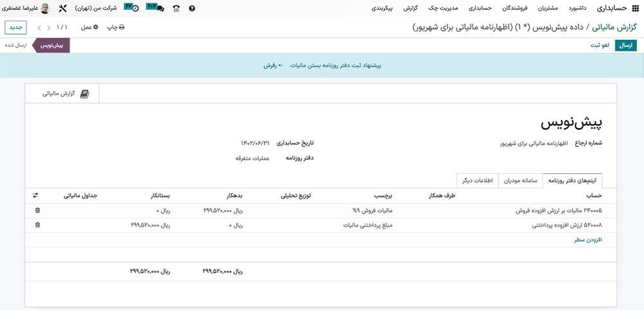Screen dimensions: 644x311
Task: Open the چاپ print menu
Action: pos(116,27)
